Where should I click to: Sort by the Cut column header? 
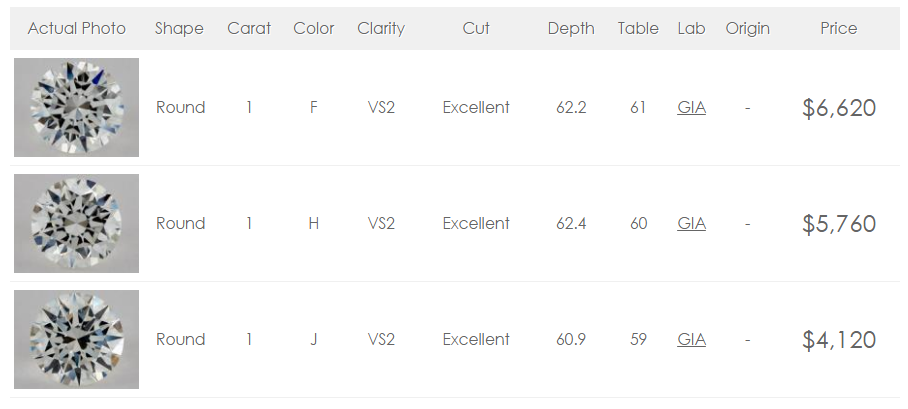click(476, 28)
